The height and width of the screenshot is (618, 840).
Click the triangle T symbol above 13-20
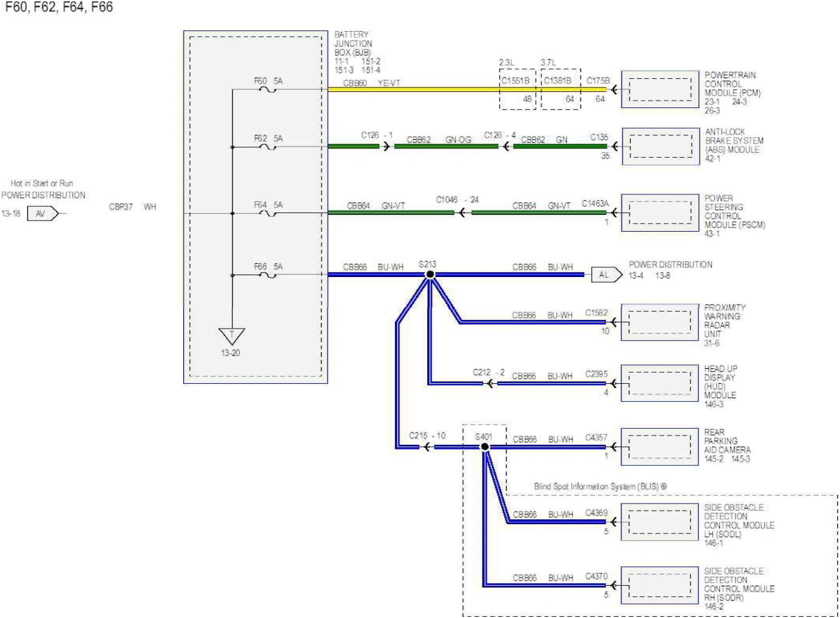(232, 336)
